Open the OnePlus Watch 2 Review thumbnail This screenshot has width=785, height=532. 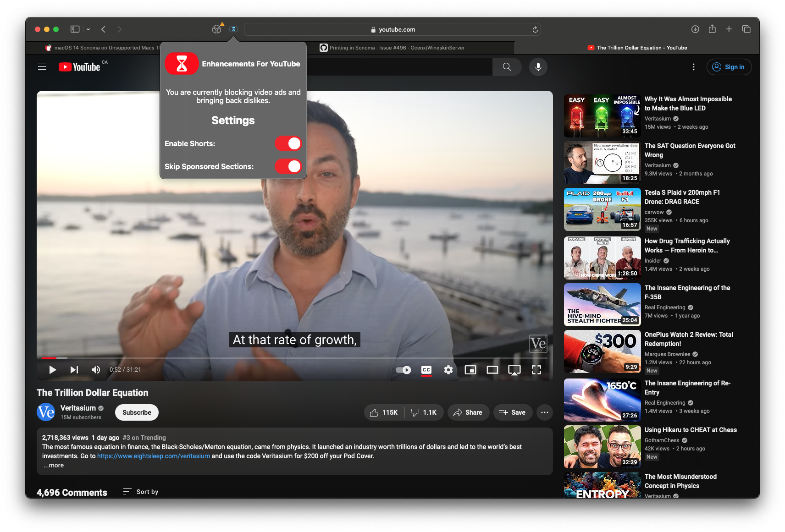(602, 351)
